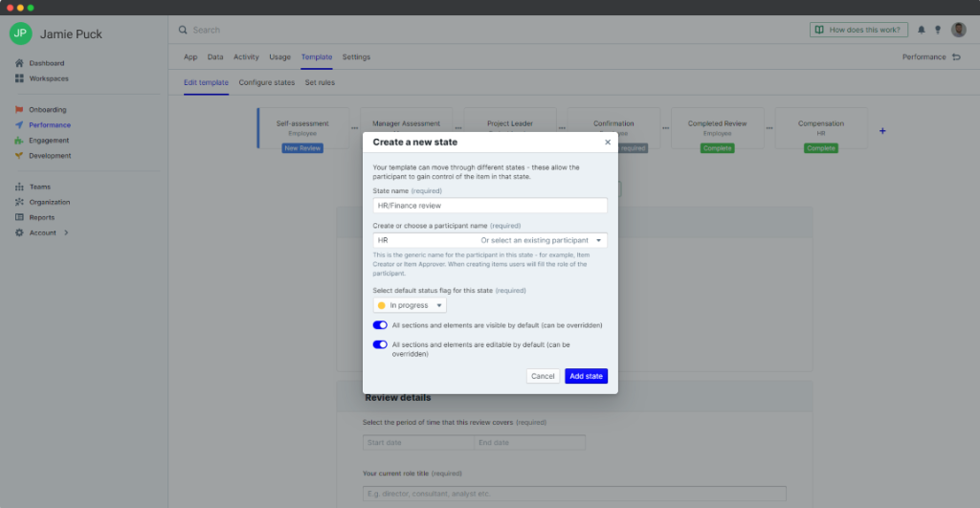Switch to the Usage tab
The image size is (980, 508).
[280, 56]
